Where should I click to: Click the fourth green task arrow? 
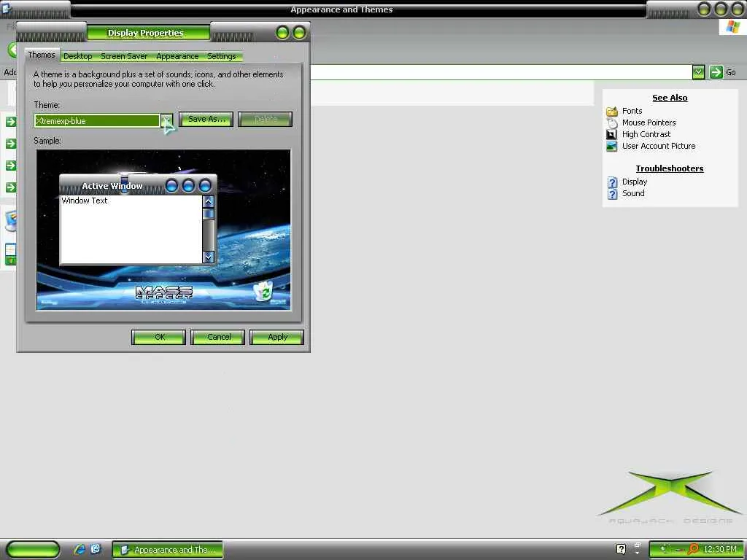click(10, 187)
